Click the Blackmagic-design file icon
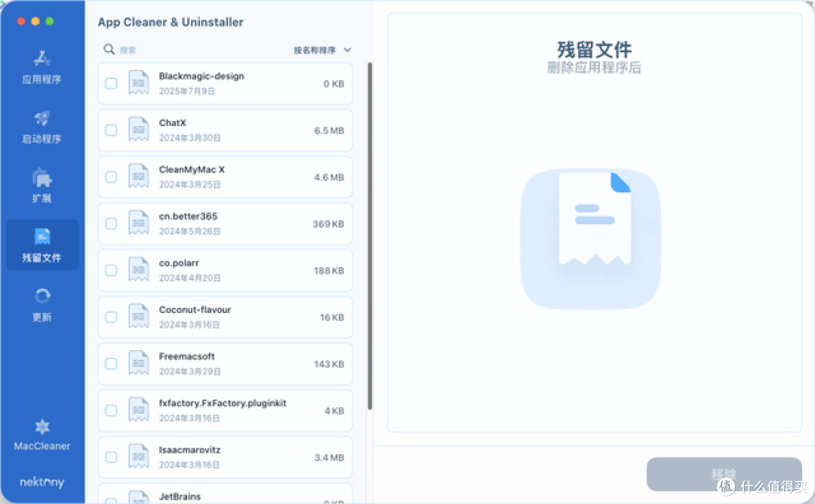Viewport: 815px width, 504px height. (138, 83)
